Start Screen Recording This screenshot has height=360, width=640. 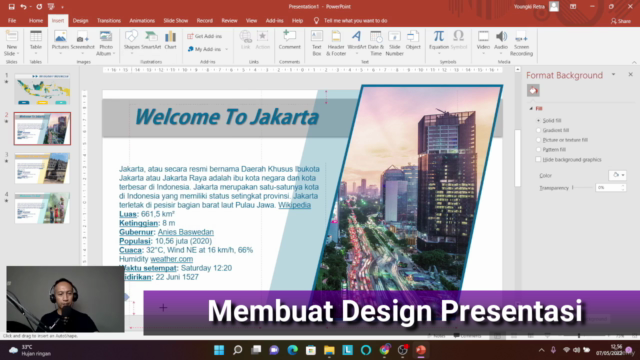(x=521, y=43)
